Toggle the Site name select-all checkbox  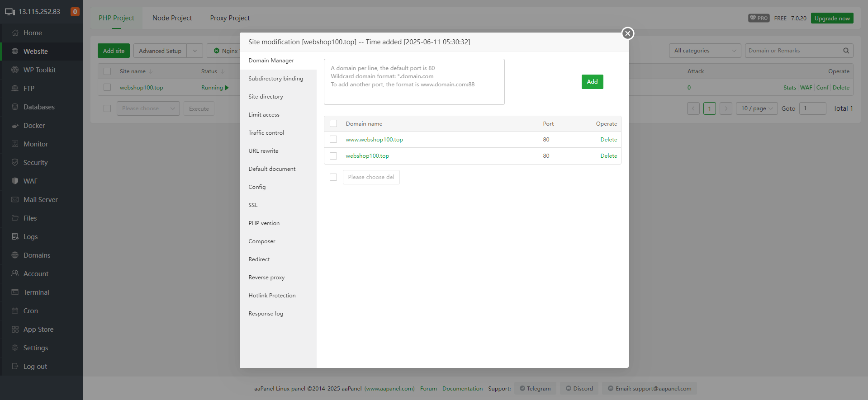coord(107,71)
